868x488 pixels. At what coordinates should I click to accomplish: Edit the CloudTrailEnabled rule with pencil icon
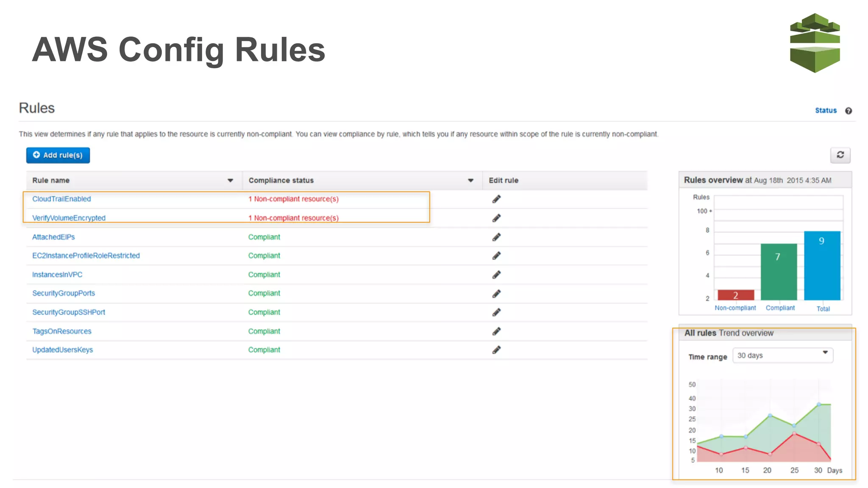(x=496, y=199)
